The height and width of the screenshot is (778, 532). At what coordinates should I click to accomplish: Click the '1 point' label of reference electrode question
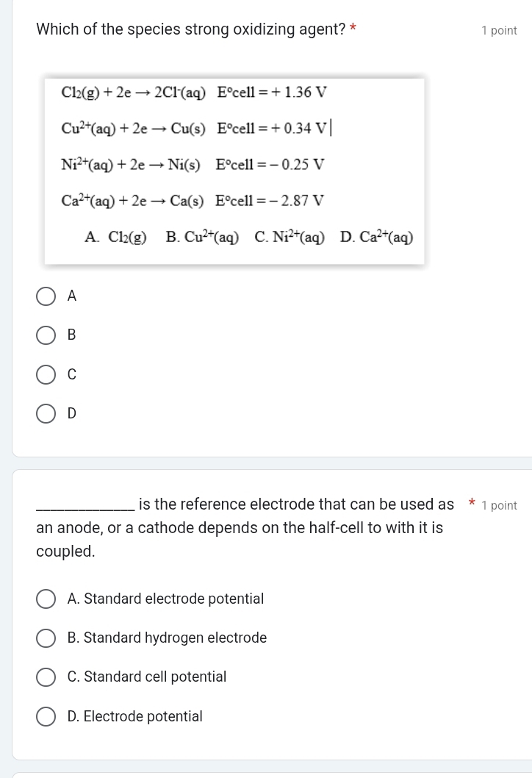499,506
